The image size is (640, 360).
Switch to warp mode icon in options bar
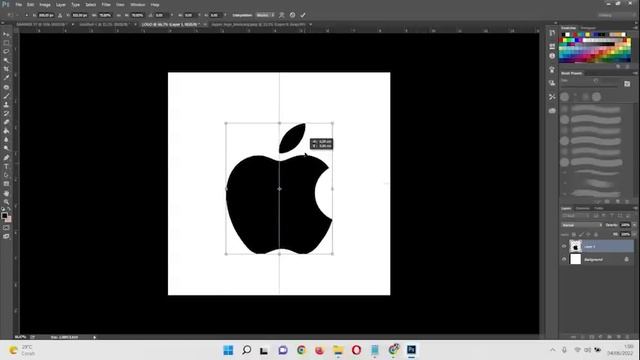[282, 15]
